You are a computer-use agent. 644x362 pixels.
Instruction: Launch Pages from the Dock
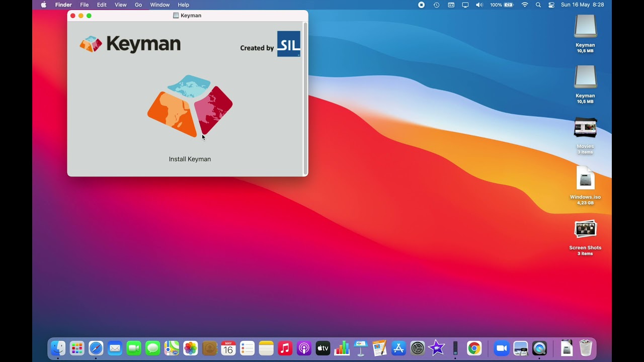pyautogui.click(x=379, y=348)
